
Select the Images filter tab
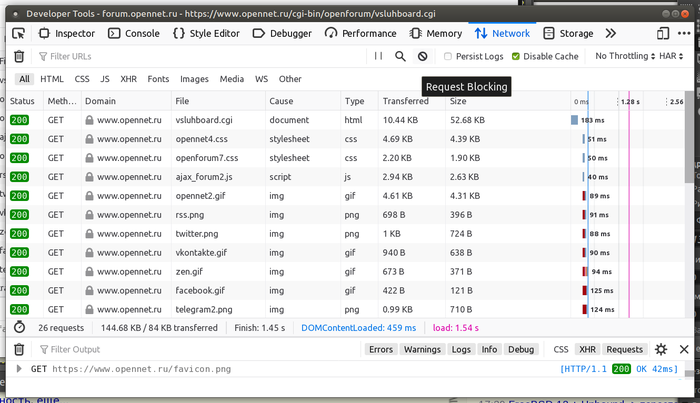tap(194, 79)
